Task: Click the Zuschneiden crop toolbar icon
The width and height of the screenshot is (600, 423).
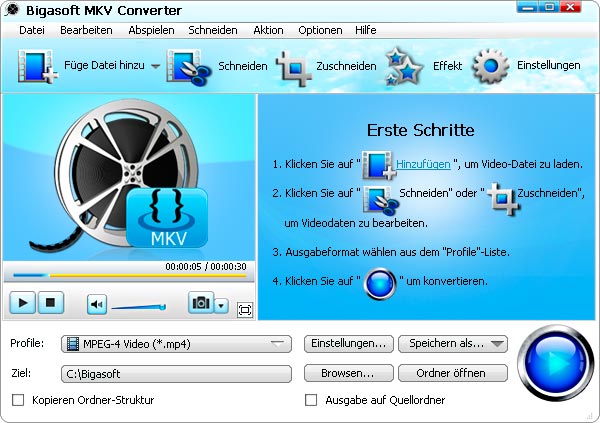Action: (293, 68)
